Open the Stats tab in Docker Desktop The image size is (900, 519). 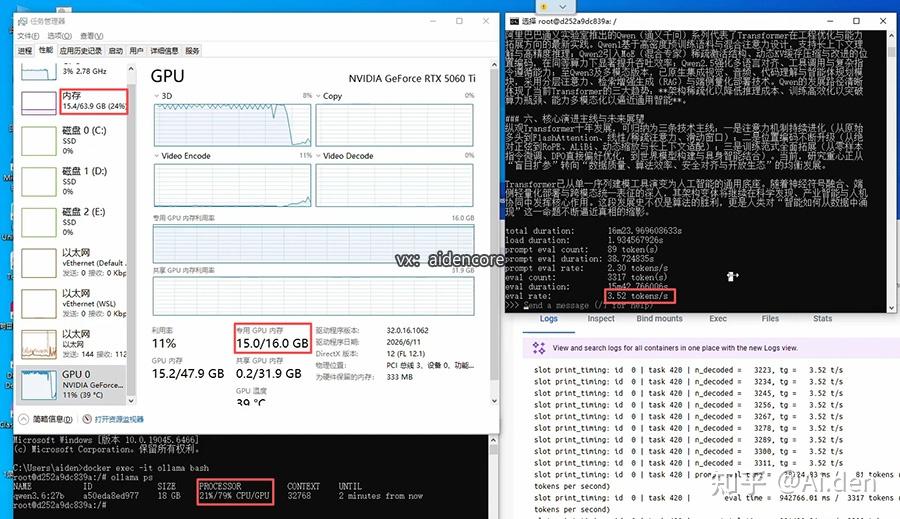823,319
